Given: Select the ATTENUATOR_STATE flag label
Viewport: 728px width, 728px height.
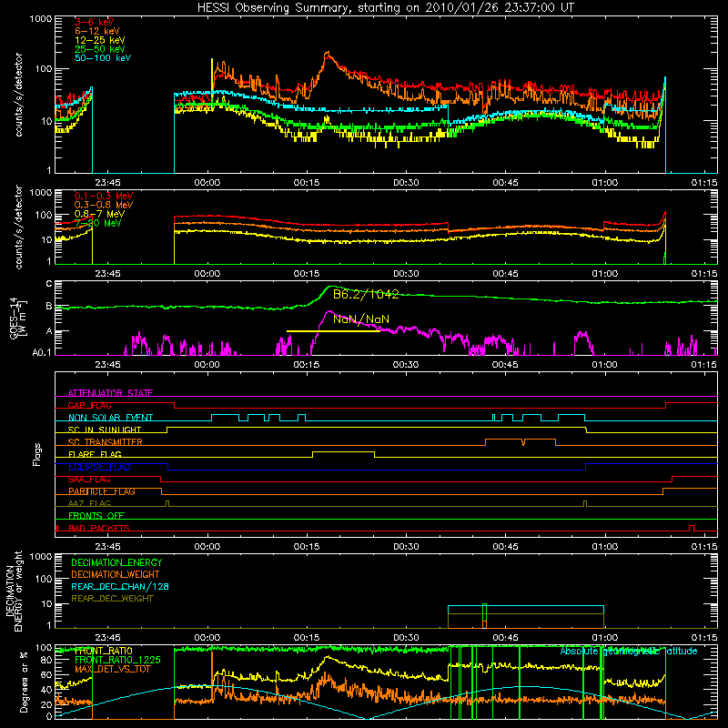Looking at the screenshot, I should [110, 393].
